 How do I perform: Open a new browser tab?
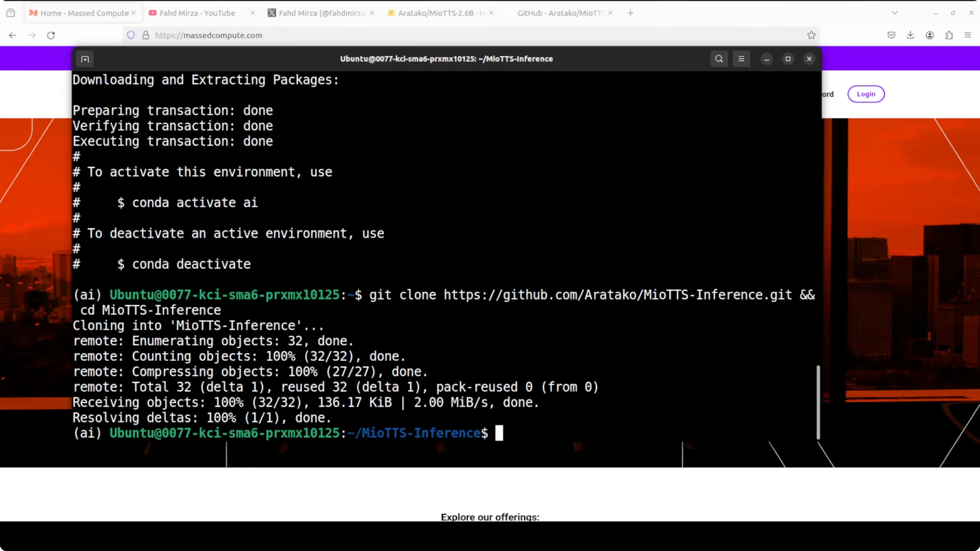630,13
